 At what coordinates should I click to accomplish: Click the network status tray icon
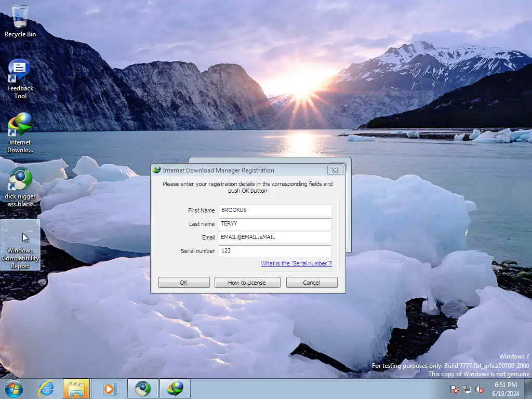pyautogui.click(x=467, y=390)
